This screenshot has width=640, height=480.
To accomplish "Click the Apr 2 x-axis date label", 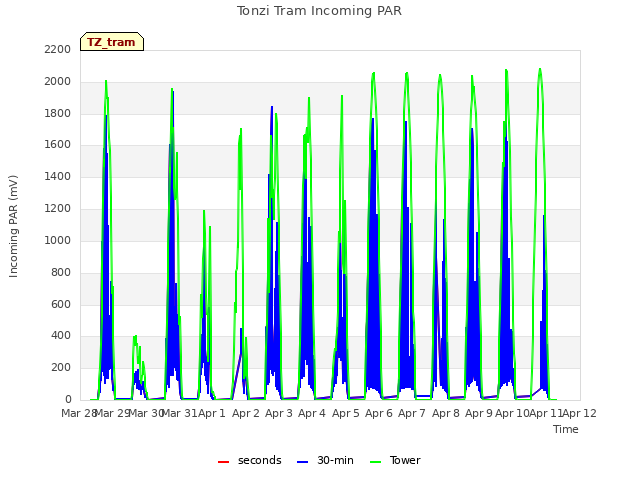I will [246, 413].
